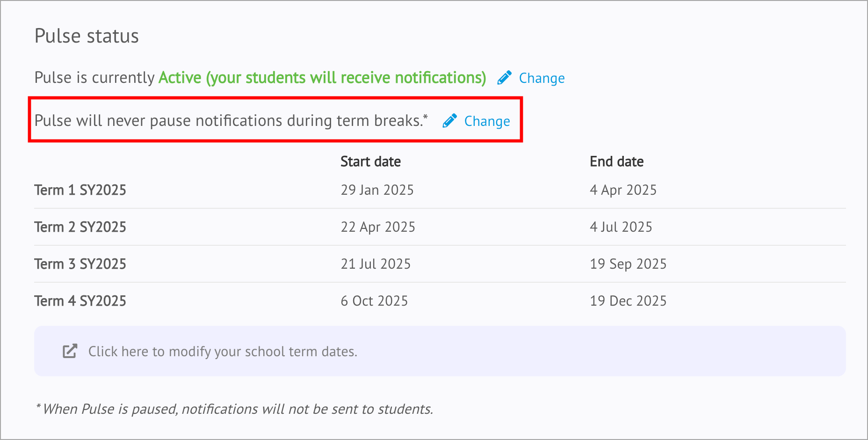Click the '21 Jul 2025' start date
Image resolution: width=868 pixels, height=440 pixels.
(x=376, y=264)
